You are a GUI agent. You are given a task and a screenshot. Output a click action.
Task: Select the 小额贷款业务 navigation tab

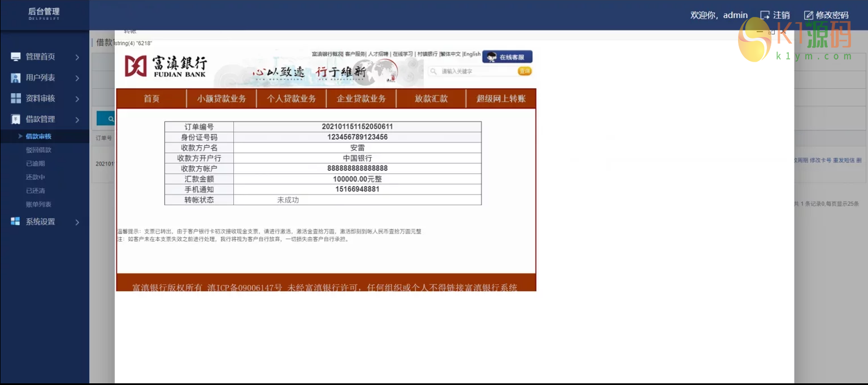point(222,98)
